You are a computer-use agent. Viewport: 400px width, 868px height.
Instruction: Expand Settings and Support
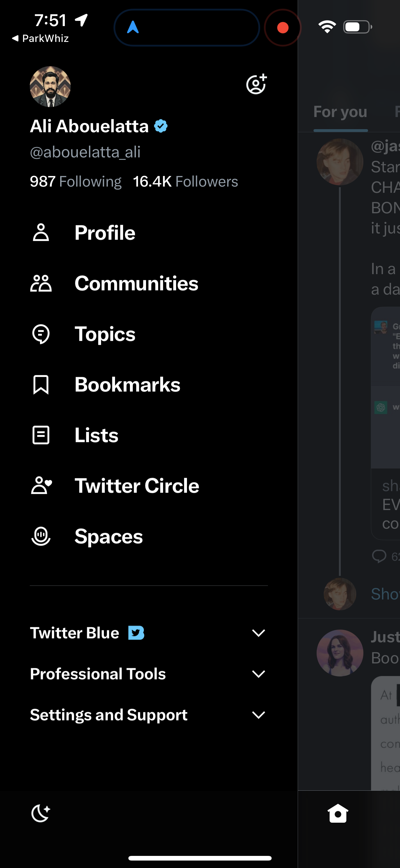point(258,715)
